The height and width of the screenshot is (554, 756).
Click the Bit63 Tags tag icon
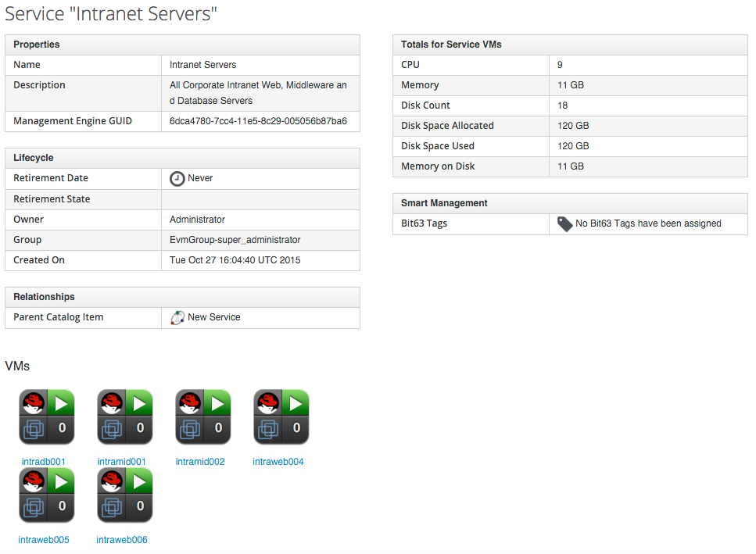click(564, 224)
